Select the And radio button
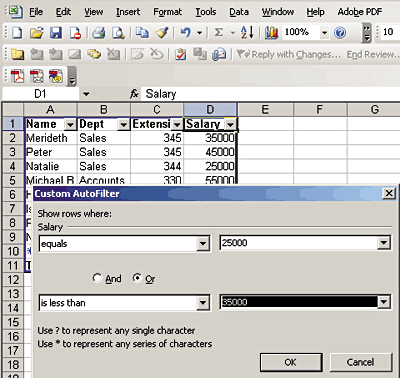Image resolution: width=400 pixels, height=378 pixels. [97, 278]
